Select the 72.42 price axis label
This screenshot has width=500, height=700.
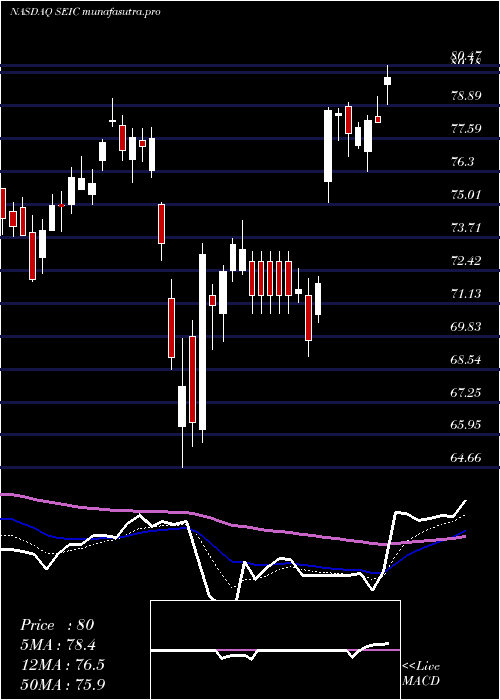tap(467, 261)
